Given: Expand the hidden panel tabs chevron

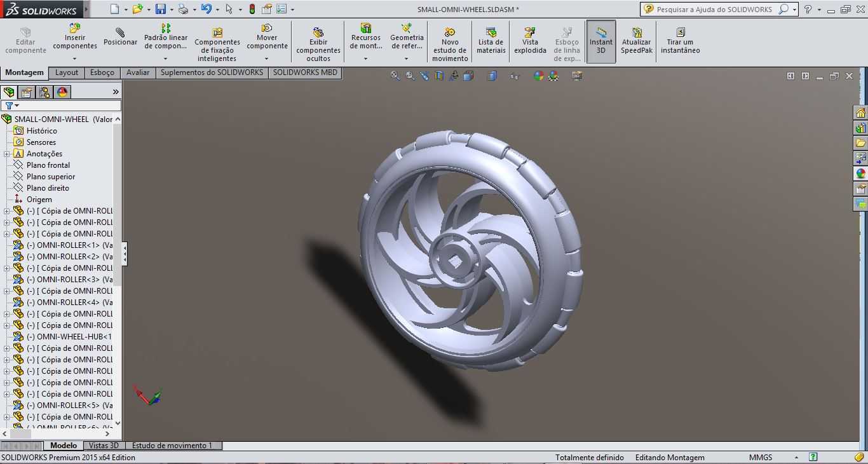Looking at the screenshot, I should 116,92.
